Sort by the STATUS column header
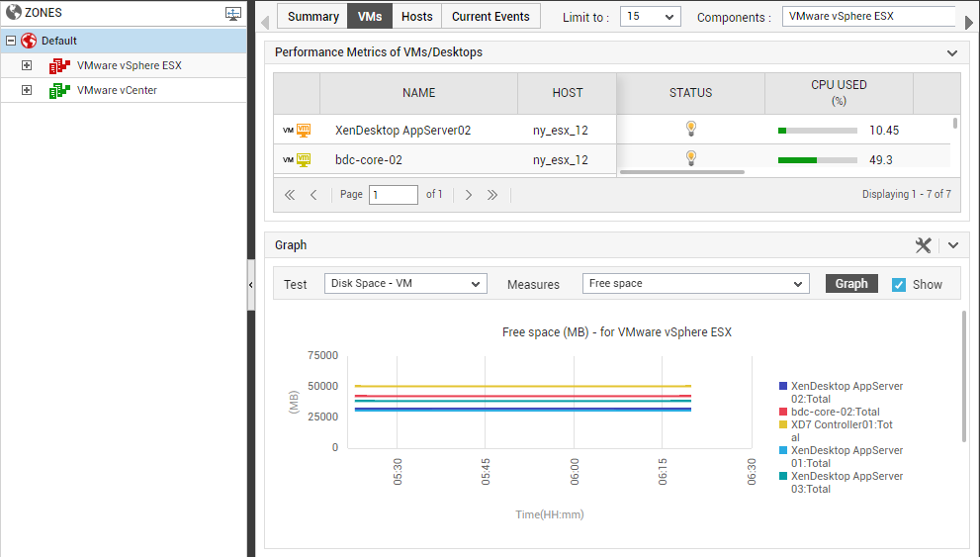 tap(690, 93)
